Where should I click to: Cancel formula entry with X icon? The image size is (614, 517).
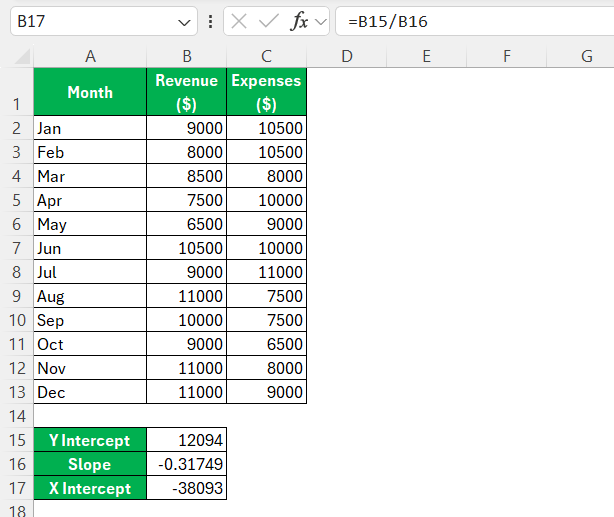click(239, 21)
